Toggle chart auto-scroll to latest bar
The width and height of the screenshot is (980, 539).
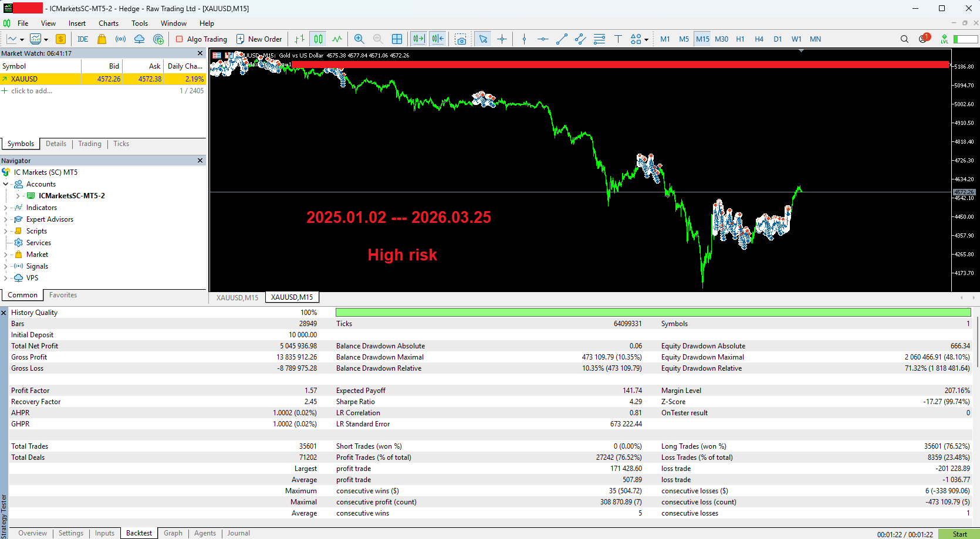click(x=418, y=39)
